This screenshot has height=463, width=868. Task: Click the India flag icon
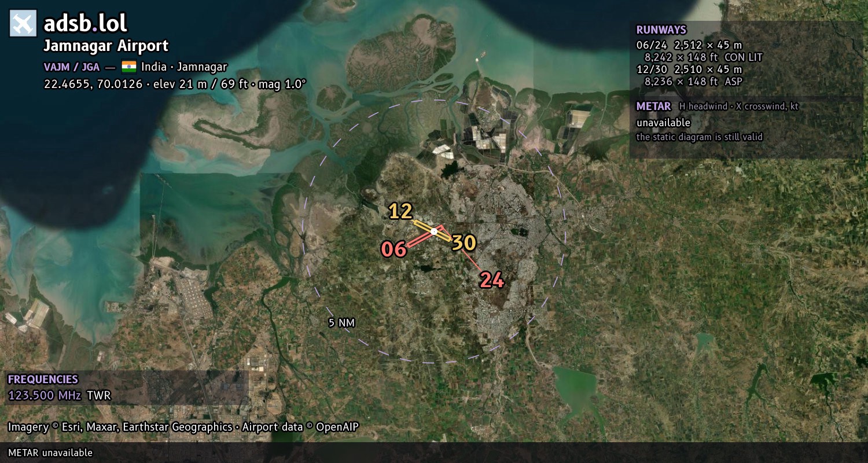click(x=128, y=67)
